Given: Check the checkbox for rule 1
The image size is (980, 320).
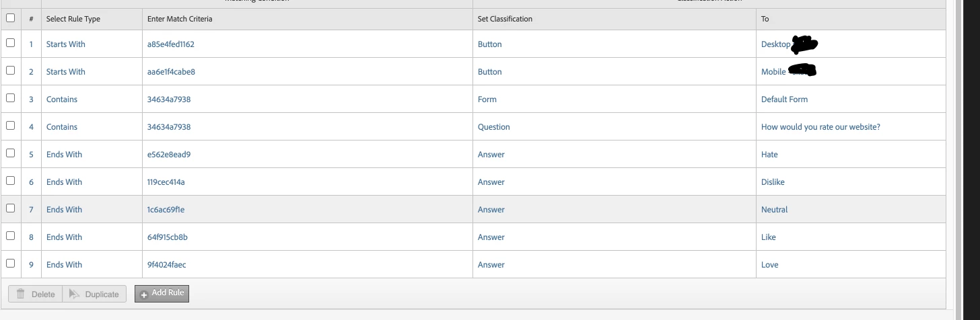Looking at the screenshot, I should point(10,43).
